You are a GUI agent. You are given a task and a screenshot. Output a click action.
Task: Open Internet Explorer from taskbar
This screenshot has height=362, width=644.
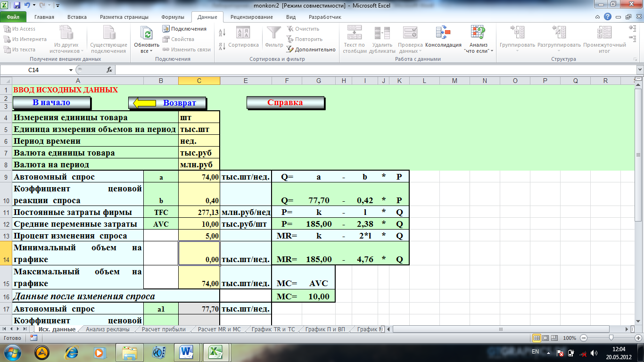point(71,352)
